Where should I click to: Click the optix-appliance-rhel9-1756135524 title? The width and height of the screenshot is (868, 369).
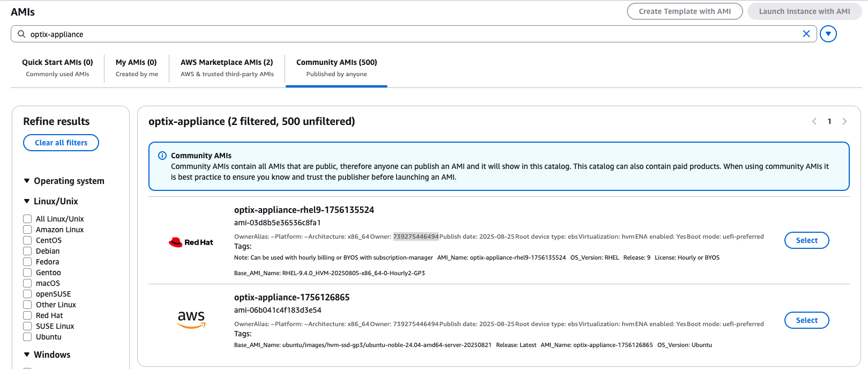(x=304, y=210)
